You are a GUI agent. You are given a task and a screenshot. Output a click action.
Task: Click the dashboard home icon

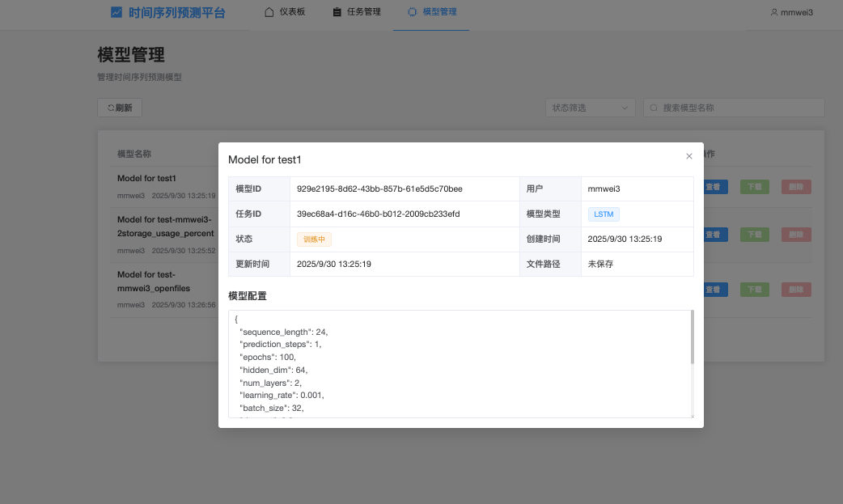pos(269,12)
